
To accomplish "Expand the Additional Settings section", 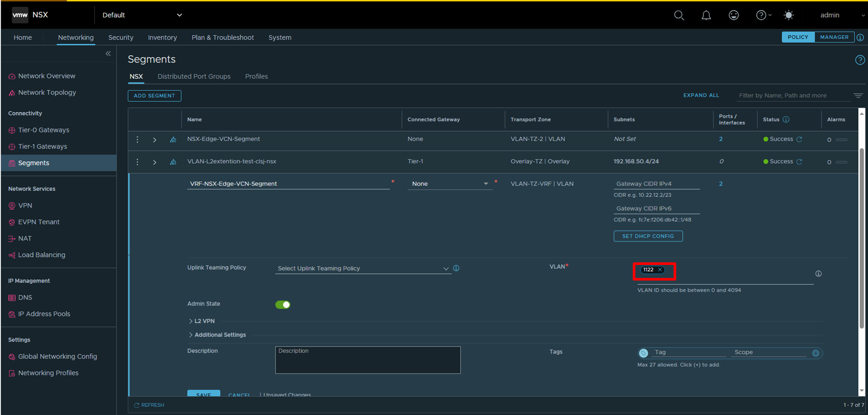I will [x=217, y=335].
